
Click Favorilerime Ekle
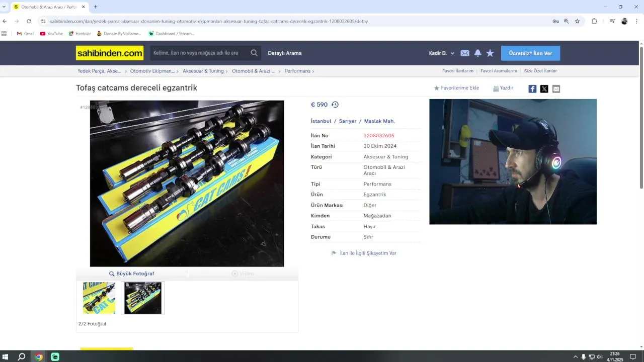(x=456, y=88)
